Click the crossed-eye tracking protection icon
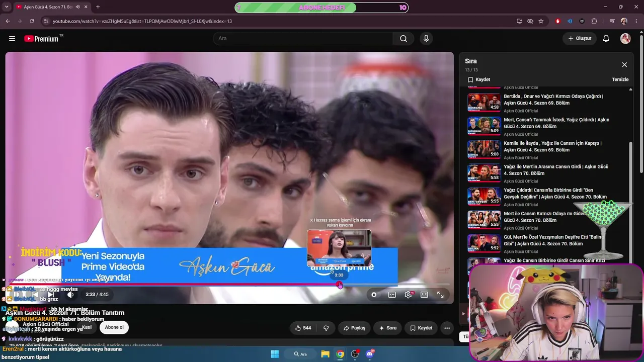644x362 pixels. [x=530, y=21]
